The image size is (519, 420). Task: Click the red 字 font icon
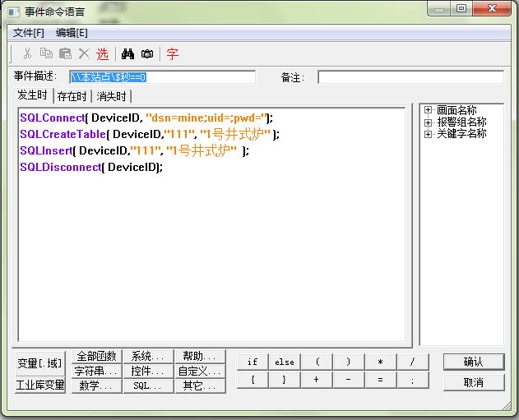coord(172,54)
